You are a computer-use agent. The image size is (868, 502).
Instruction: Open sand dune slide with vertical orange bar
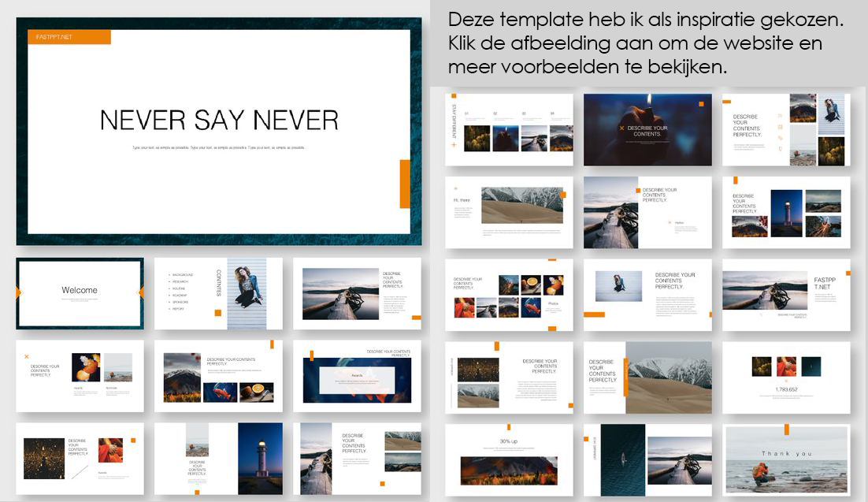[x=647, y=378]
